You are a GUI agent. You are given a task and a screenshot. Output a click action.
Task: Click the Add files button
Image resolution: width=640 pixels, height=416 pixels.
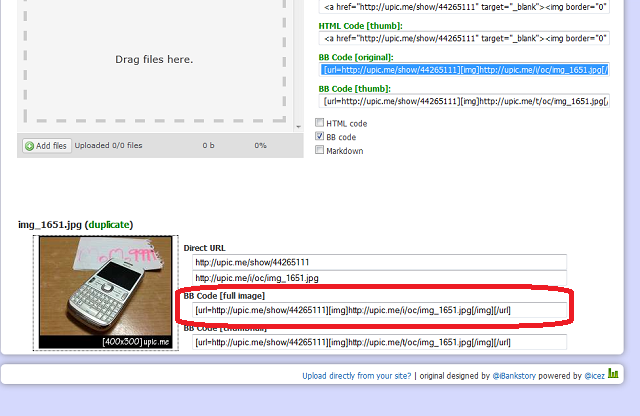point(47,145)
